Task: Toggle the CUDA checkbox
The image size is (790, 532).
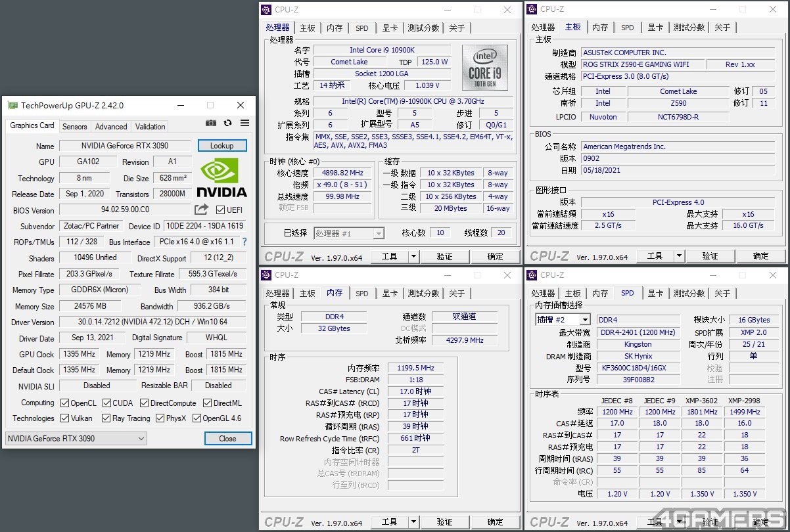Action: [x=106, y=403]
